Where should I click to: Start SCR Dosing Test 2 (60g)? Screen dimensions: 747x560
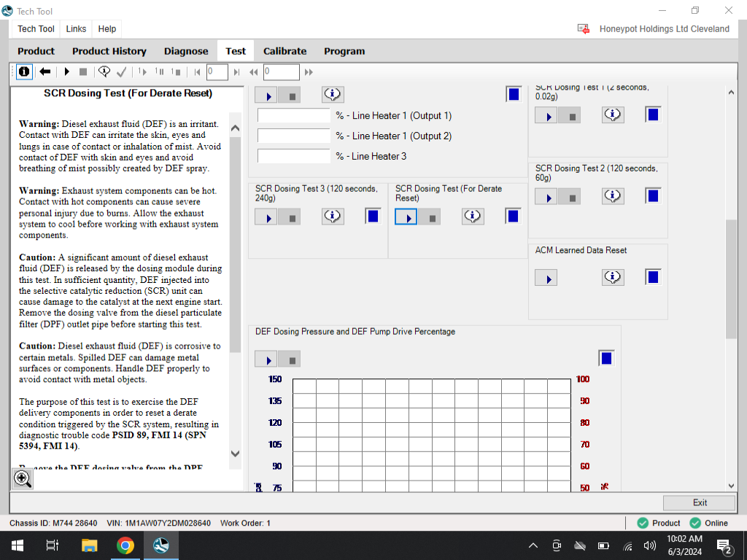pos(546,197)
